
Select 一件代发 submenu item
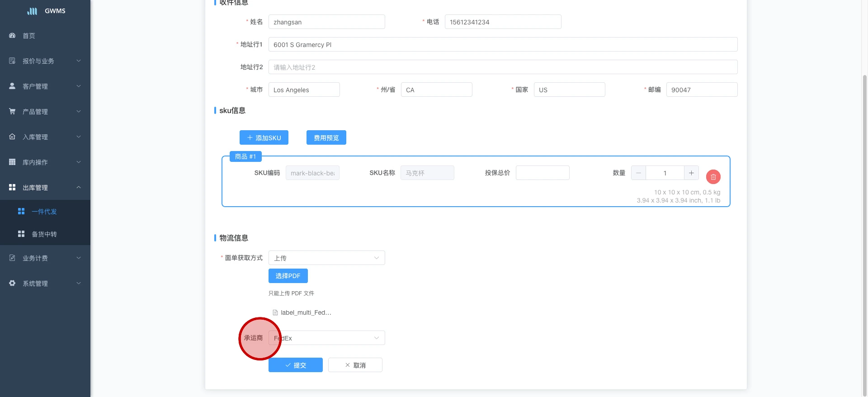point(44,212)
